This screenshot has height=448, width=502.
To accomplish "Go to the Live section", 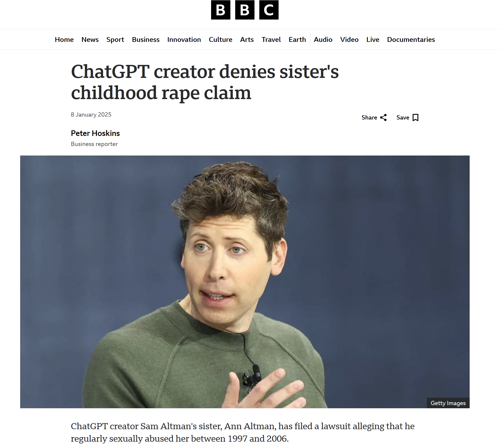I will point(373,39).
